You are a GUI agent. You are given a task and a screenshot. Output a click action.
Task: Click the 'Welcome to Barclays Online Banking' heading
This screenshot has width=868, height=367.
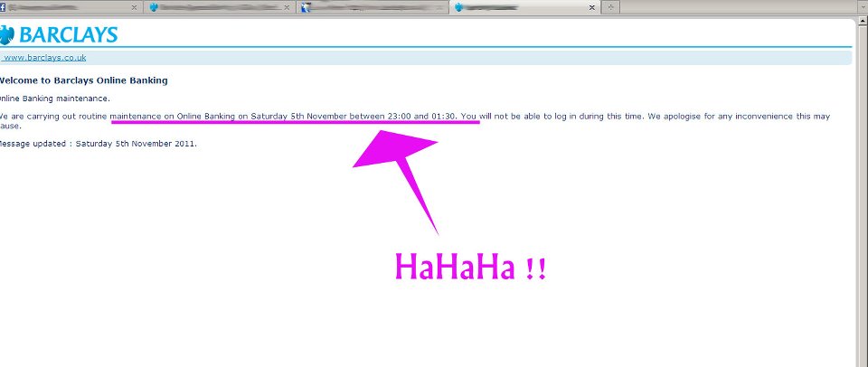click(82, 80)
